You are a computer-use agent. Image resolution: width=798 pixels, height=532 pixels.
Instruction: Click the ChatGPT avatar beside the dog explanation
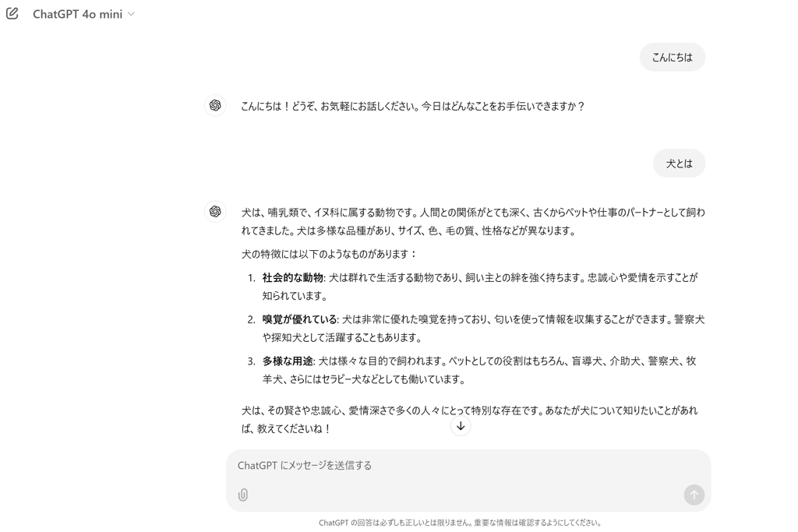point(215,211)
